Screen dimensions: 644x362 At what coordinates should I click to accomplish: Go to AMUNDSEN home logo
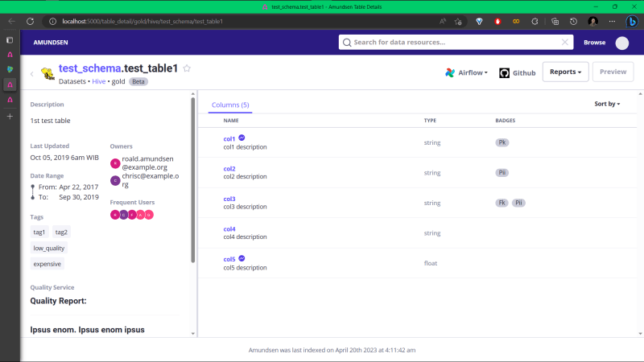point(51,43)
